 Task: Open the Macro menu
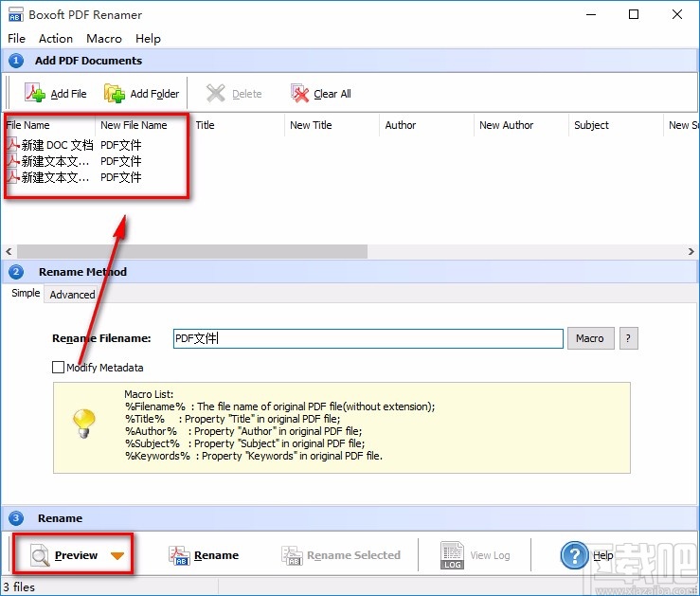tap(104, 39)
